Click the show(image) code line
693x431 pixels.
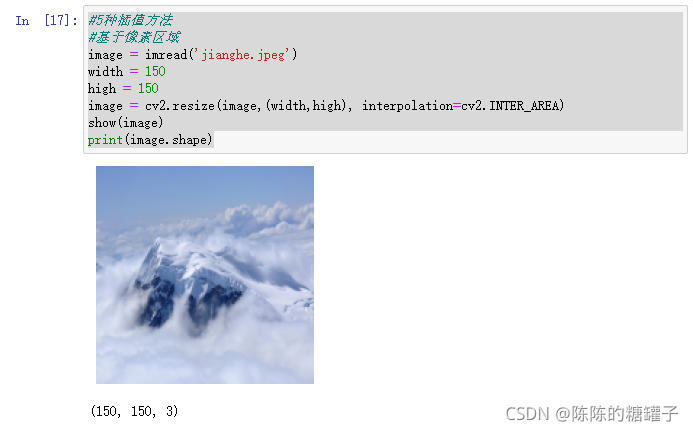coord(126,122)
